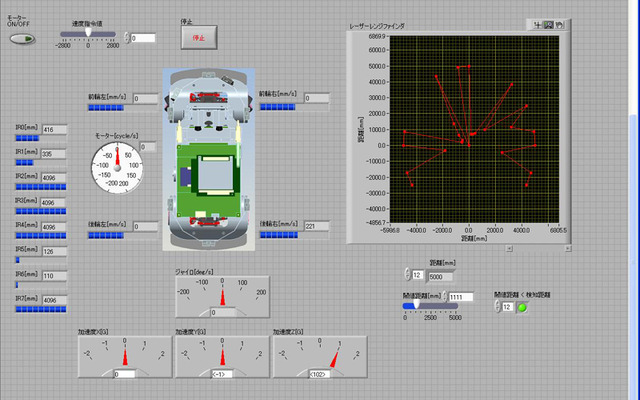This screenshot has height=400, width=640.
Task: Click the threshold distance slider
Action: coord(430,306)
